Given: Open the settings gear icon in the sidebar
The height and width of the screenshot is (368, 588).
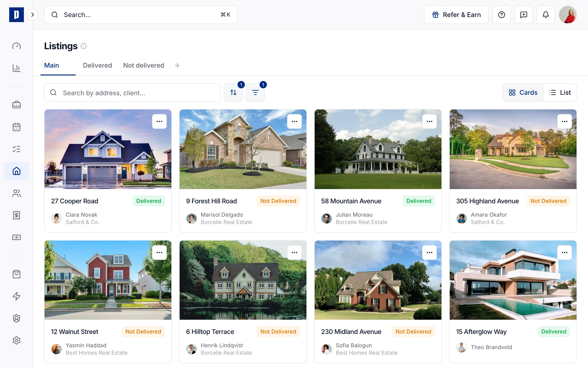Looking at the screenshot, I should (x=16, y=340).
